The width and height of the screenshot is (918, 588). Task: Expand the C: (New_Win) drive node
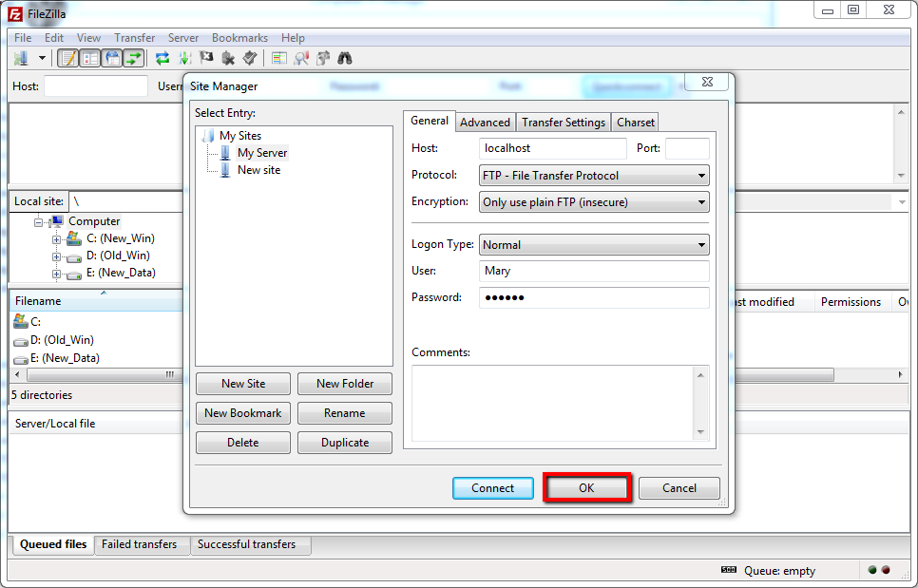(57, 239)
